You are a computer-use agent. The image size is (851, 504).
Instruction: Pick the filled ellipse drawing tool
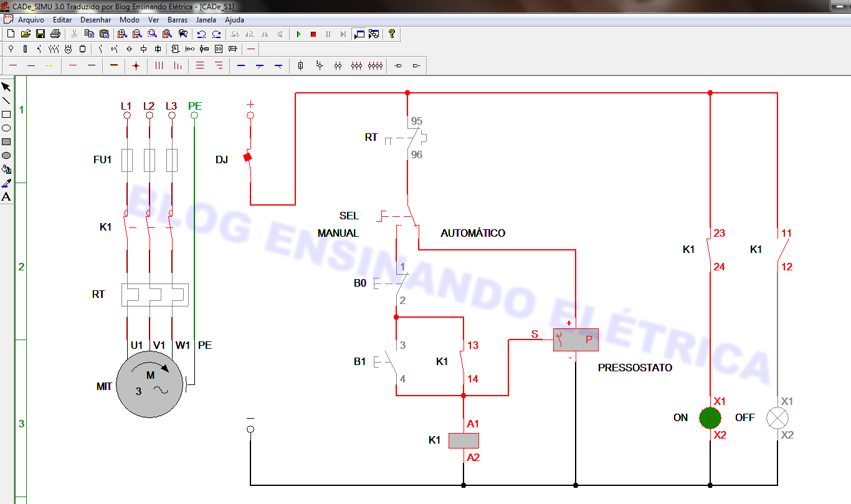tap(6, 155)
